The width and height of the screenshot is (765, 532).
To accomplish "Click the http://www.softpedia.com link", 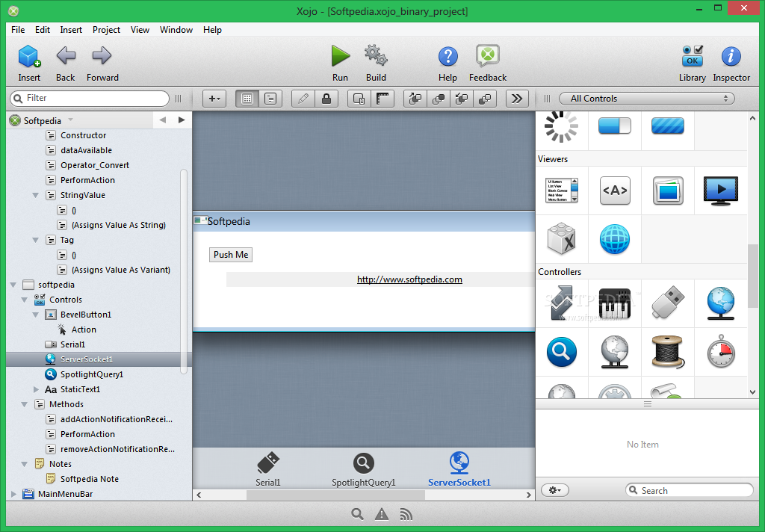I will point(409,279).
